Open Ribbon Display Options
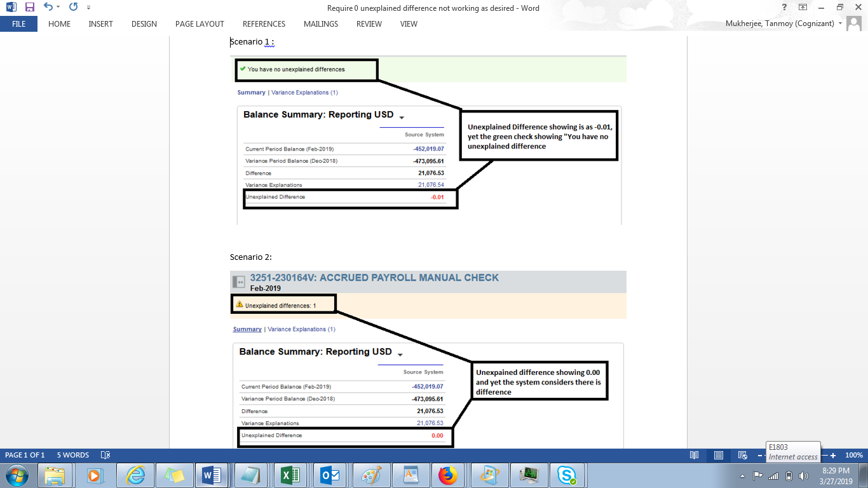Screen dimensions: 868x488 pos(803,8)
